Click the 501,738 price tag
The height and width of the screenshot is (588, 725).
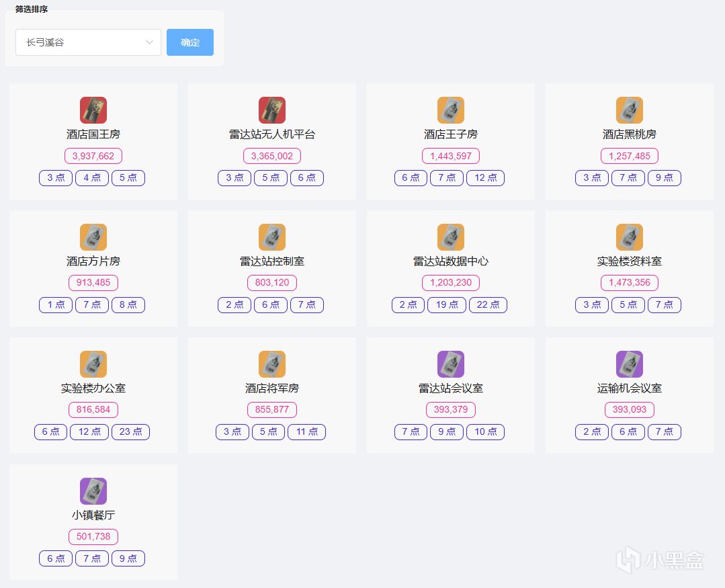(x=93, y=536)
